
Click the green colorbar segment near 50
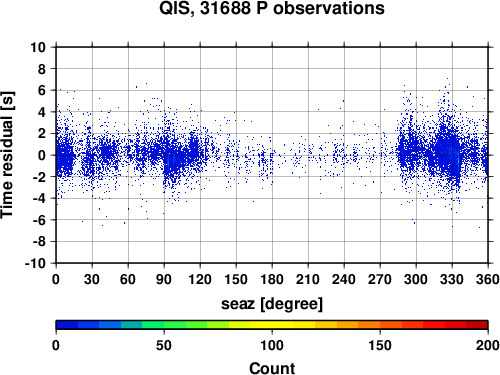coord(164,325)
